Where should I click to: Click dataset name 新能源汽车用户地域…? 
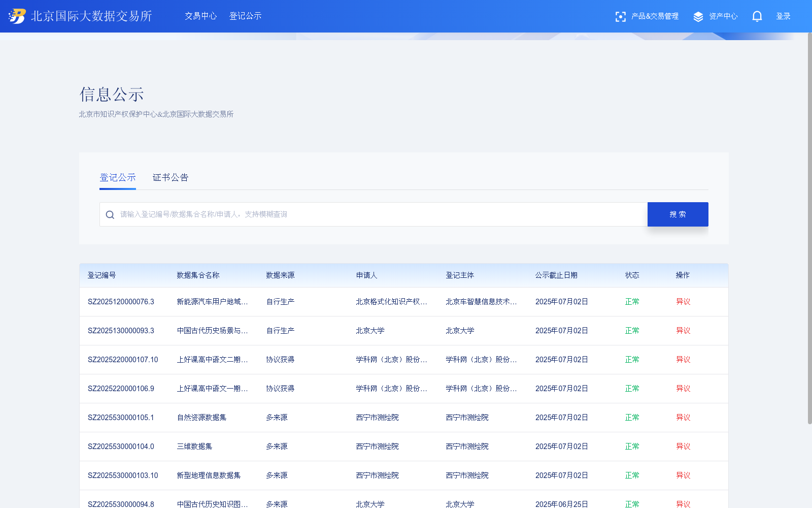[212, 302]
